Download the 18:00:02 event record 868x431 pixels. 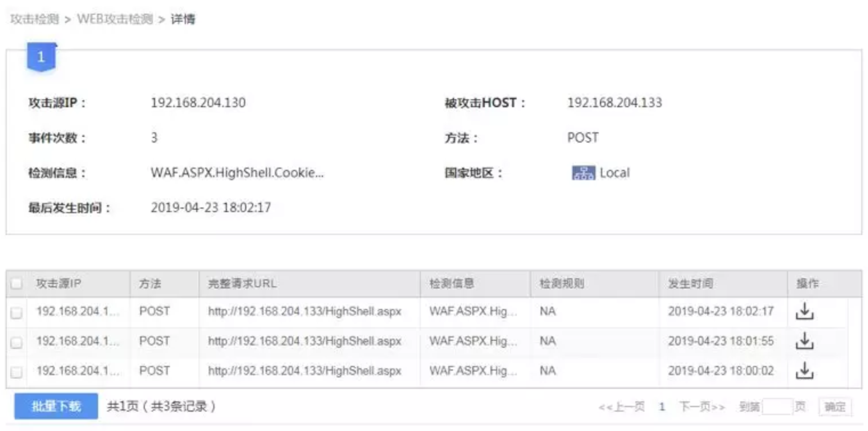(x=804, y=371)
